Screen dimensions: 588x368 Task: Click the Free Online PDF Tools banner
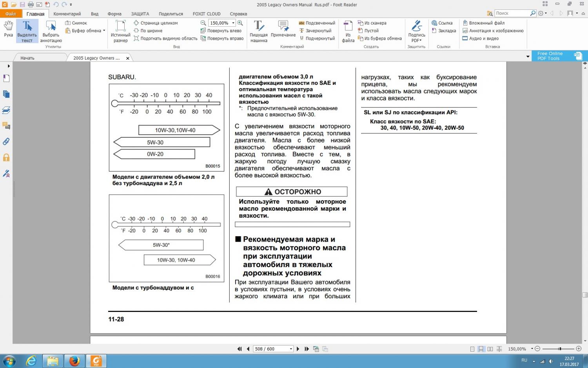point(559,56)
